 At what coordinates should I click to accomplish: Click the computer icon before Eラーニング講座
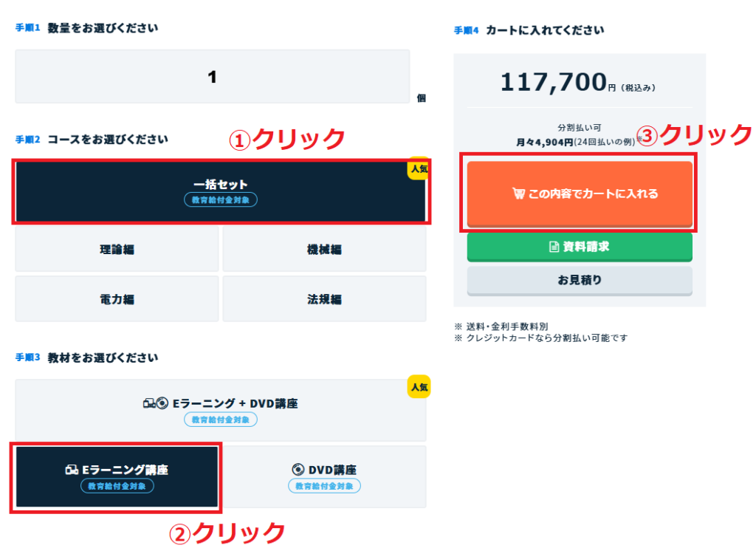point(72,470)
